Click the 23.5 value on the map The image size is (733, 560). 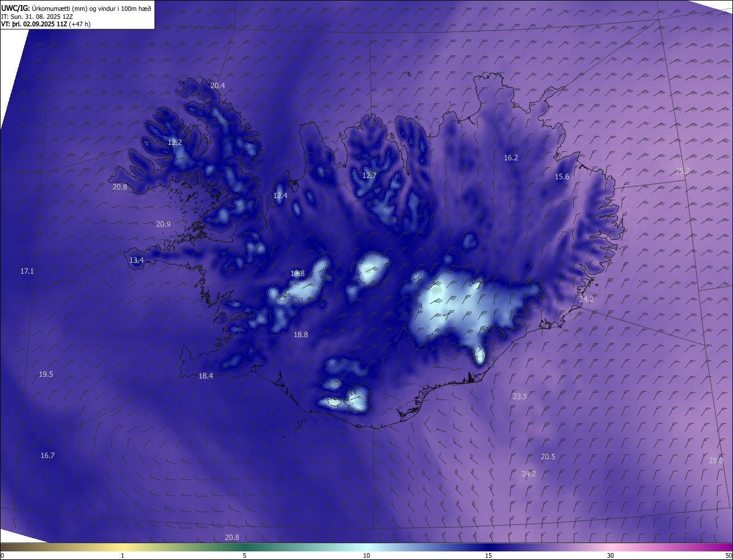520,396
